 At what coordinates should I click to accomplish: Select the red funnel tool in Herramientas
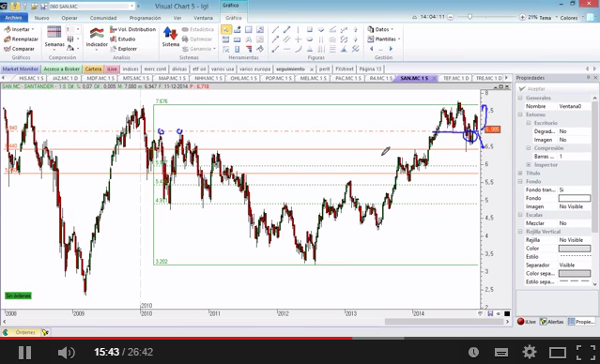click(x=249, y=49)
